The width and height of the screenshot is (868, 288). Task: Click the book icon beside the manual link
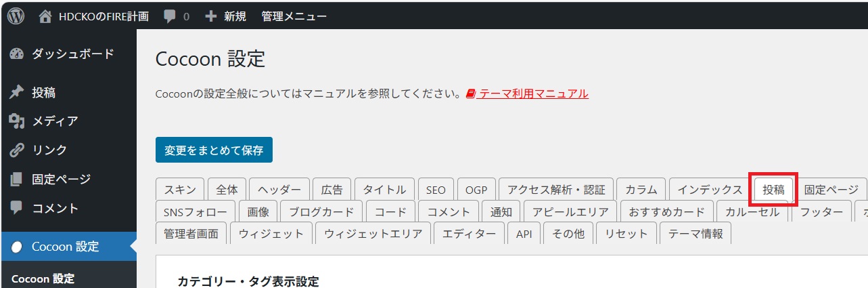472,94
